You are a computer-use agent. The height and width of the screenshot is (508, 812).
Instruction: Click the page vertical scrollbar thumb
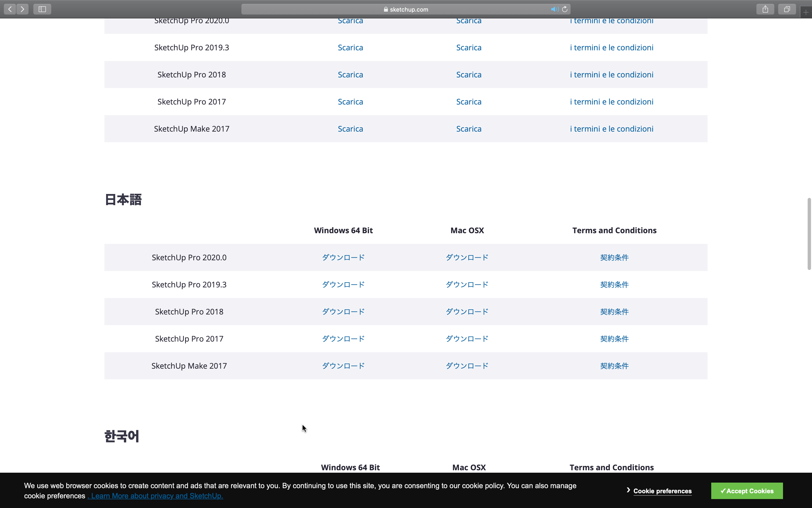point(809,234)
